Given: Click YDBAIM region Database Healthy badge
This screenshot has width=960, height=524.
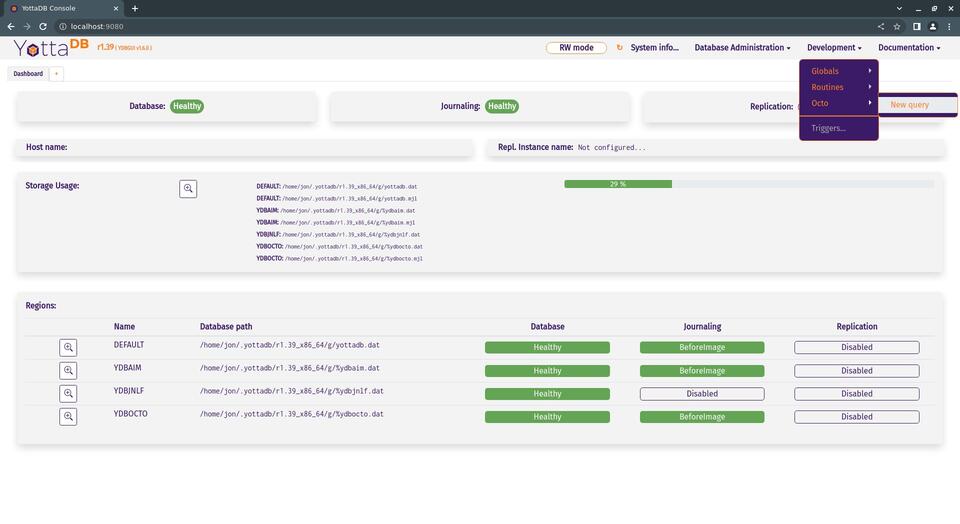Looking at the screenshot, I should [x=547, y=370].
